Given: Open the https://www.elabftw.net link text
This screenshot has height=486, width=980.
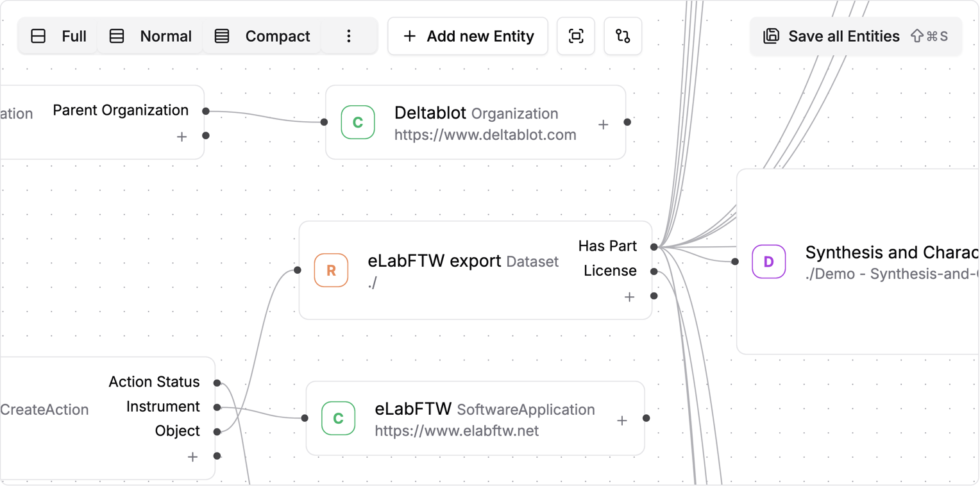Looking at the screenshot, I should [456, 431].
